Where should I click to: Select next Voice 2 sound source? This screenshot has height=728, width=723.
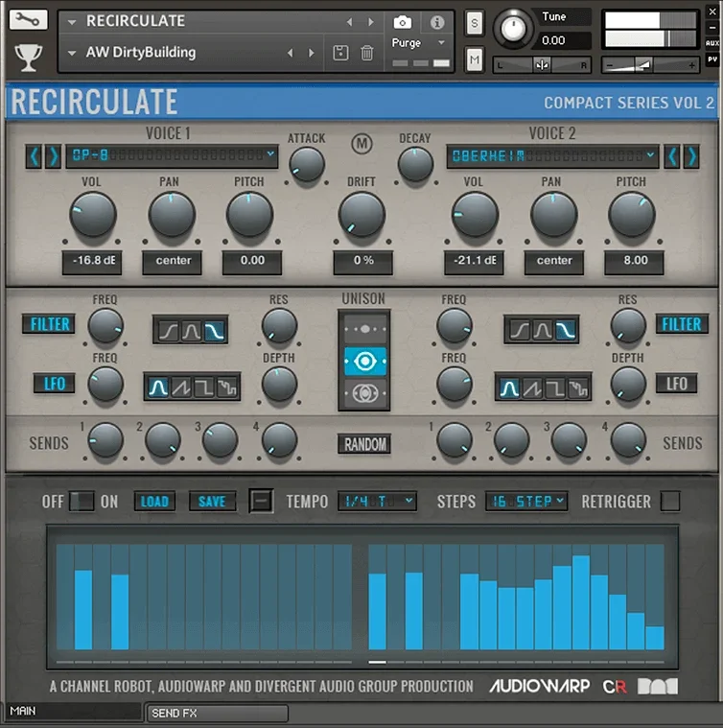[x=691, y=156]
